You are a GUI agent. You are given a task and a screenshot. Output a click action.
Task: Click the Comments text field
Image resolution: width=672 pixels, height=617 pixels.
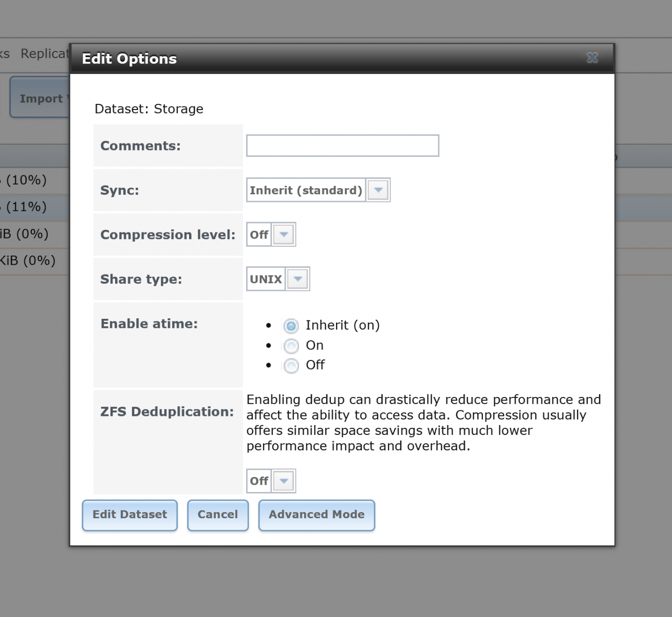(x=343, y=146)
